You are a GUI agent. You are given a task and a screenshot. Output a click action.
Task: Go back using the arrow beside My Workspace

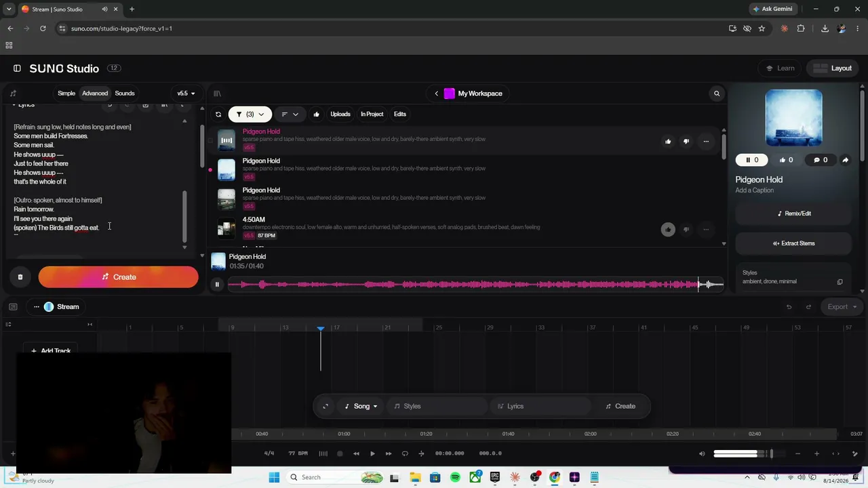[x=436, y=94]
